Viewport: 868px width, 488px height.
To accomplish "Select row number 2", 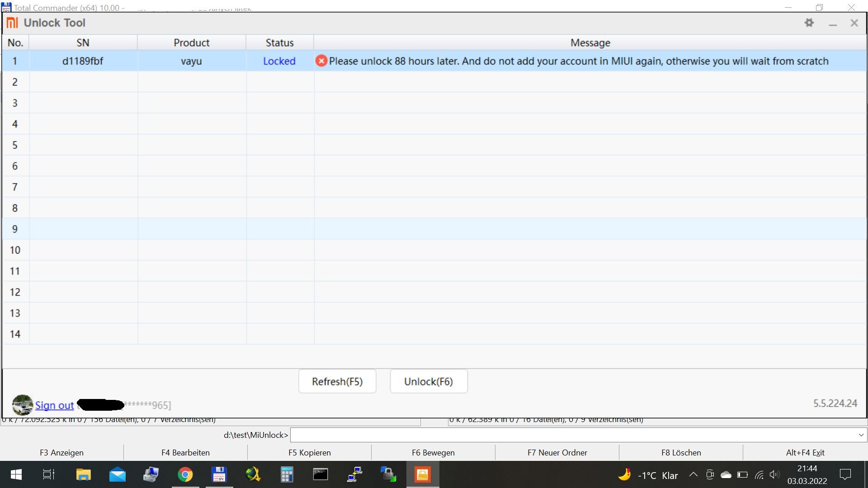I will pyautogui.click(x=434, y=82).
